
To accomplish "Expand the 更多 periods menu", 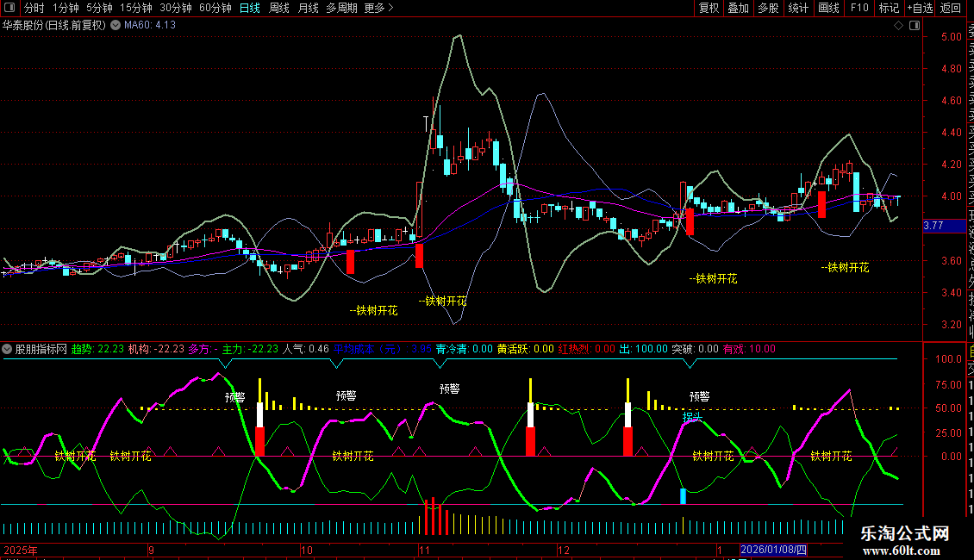I will coord(378,8).
